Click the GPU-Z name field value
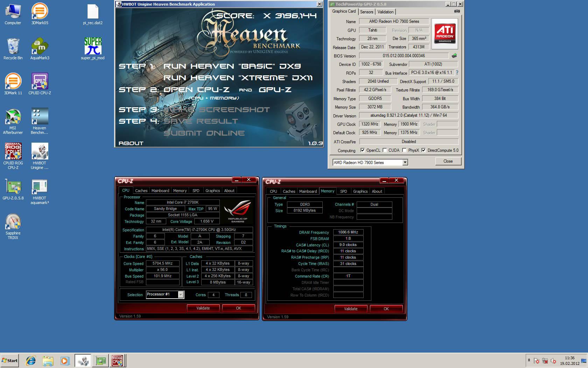The image size is (588, 368). [x=394, y=21]
